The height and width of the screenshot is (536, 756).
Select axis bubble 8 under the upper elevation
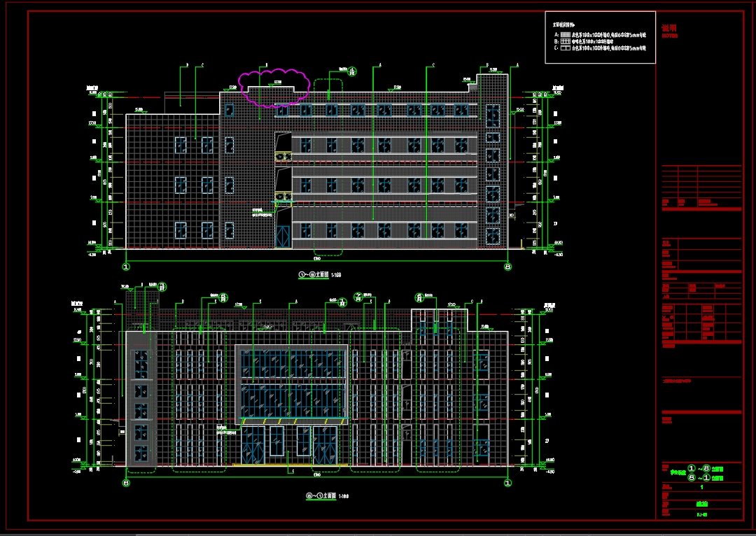[x=508, y=266]
